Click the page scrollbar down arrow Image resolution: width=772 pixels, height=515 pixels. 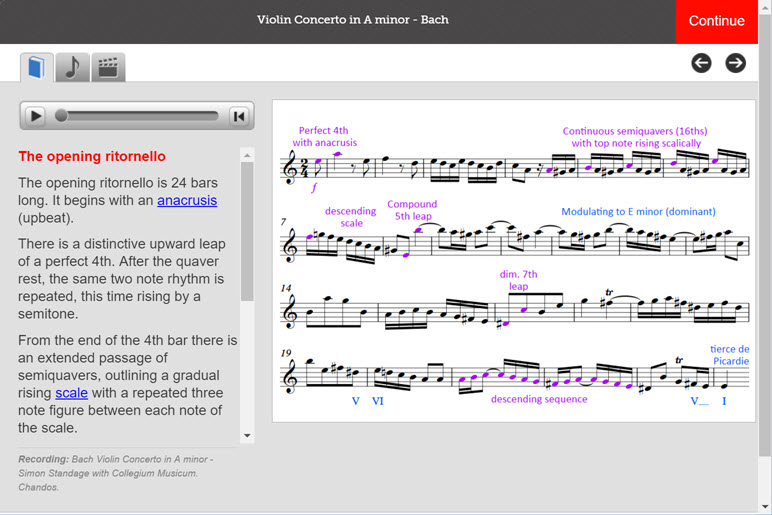[765, 506]
